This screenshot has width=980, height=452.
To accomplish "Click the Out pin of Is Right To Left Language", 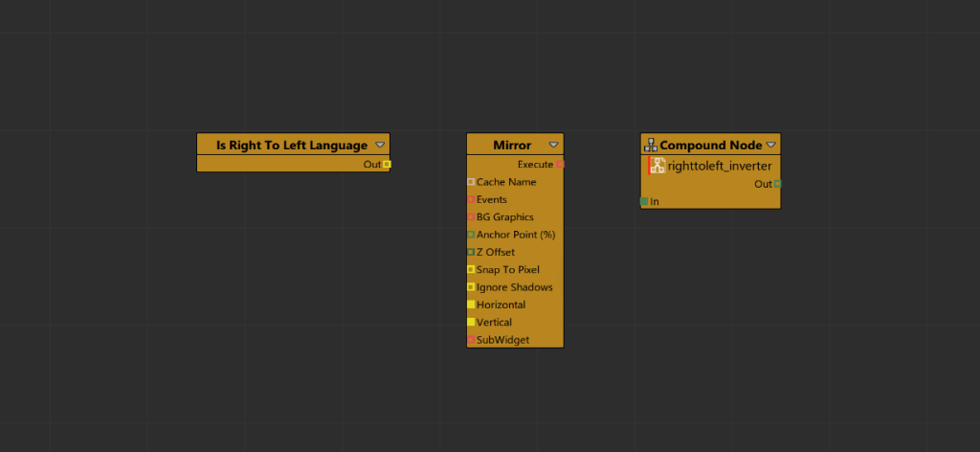I will [387, 165].
